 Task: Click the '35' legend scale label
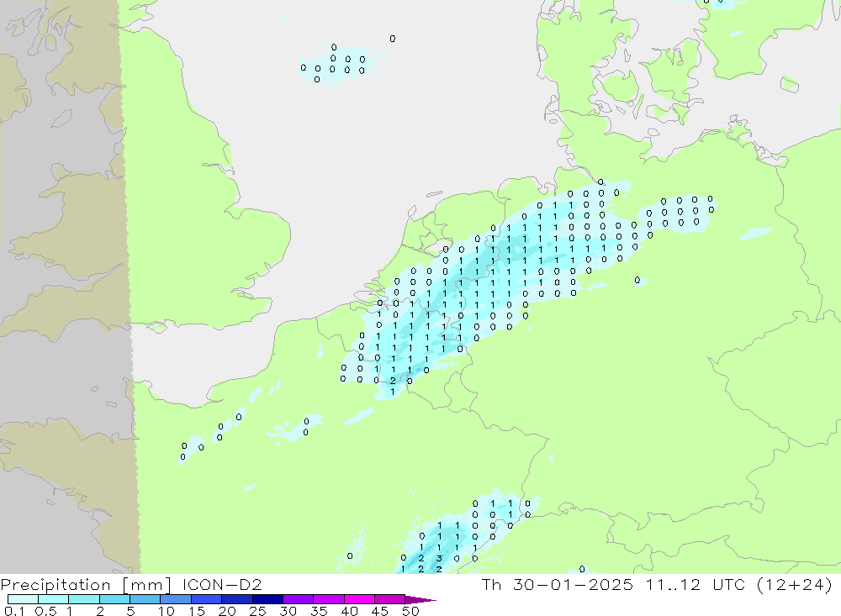point(319,611)
